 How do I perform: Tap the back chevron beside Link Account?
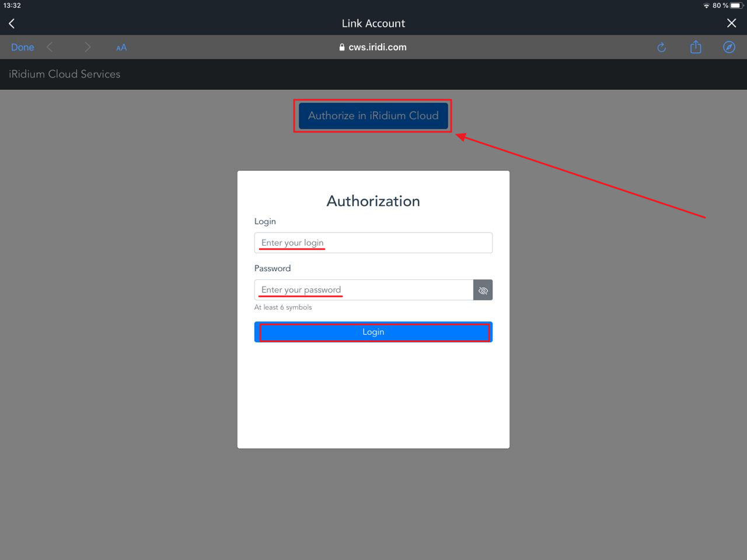(12, 23)
